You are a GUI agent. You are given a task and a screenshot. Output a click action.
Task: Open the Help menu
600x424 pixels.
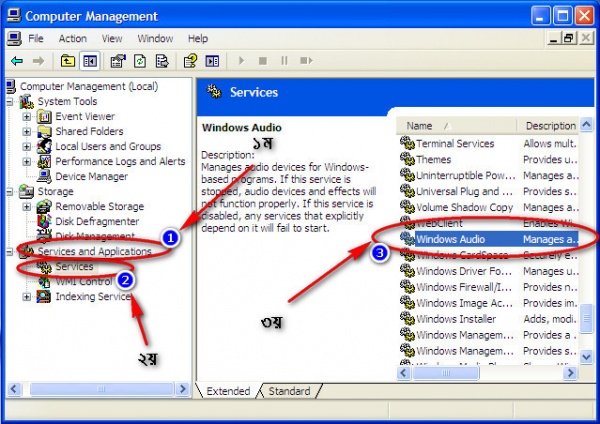(x=198, y=39)
